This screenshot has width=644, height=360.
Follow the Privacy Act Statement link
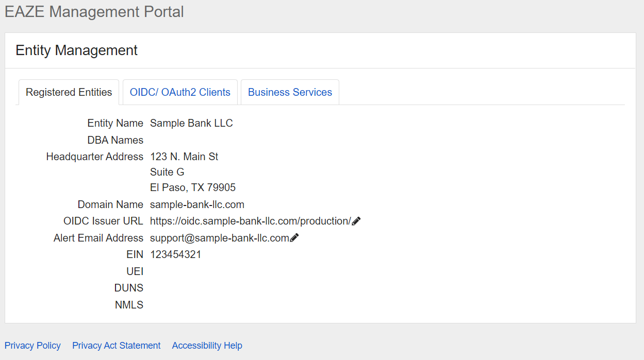tap(116, 346)
